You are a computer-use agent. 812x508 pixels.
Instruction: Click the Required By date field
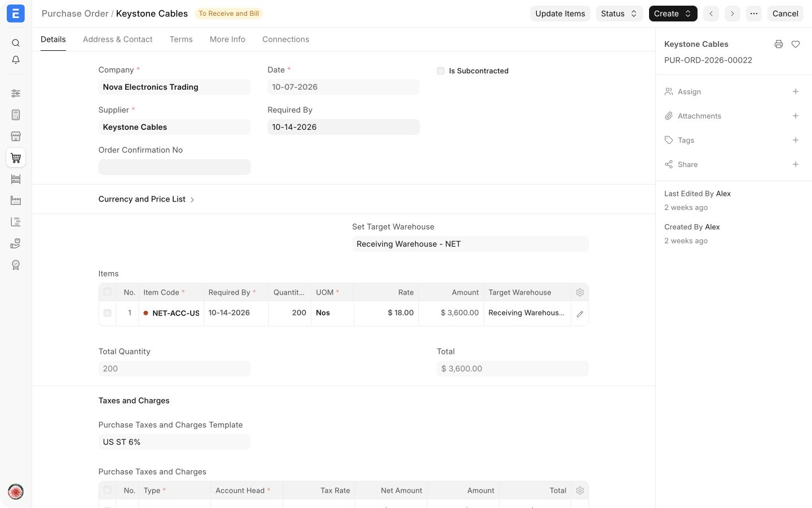pos(343,127)
